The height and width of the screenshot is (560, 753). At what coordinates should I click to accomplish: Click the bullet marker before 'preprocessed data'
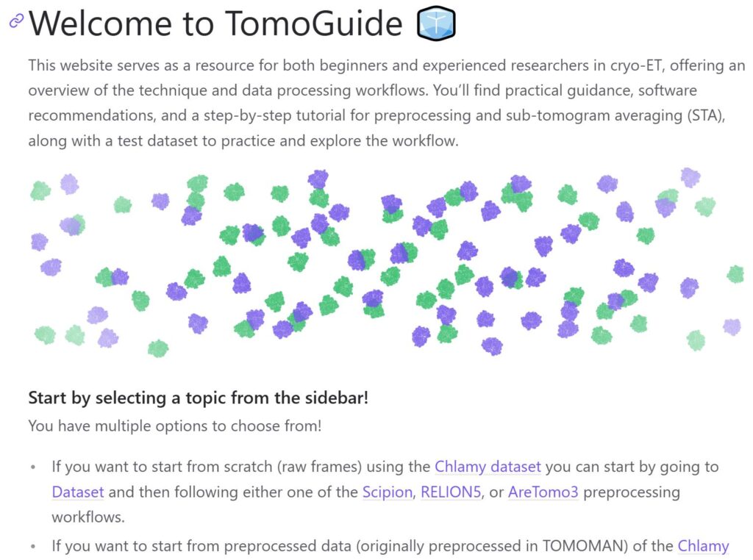pyautogui.click(x=33, y=547)
